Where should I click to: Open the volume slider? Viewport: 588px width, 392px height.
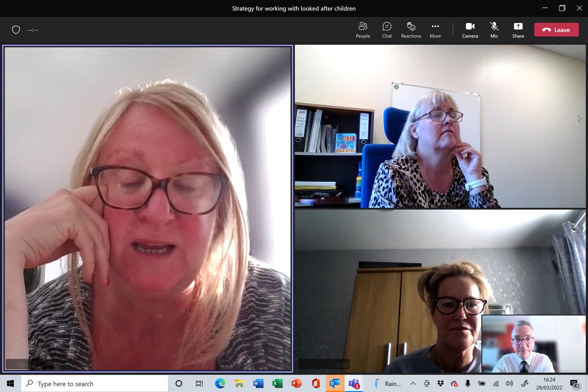pyautogui.click(x=509, y=383)
